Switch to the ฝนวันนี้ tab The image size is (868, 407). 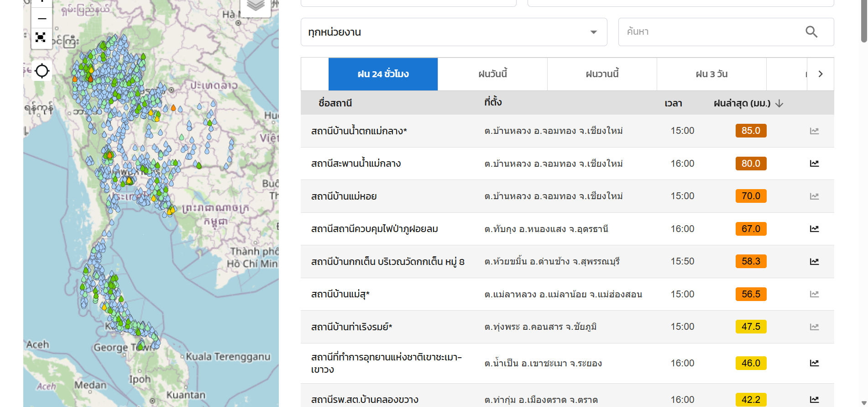click(x=492, y=74)
